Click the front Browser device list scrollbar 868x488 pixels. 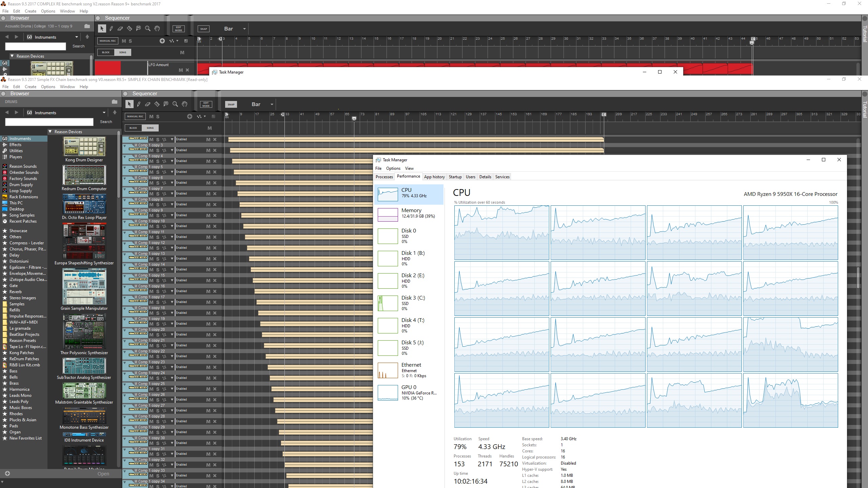(118, 164)
